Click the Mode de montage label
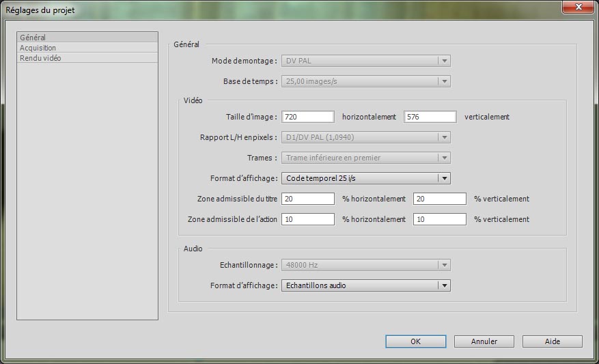This screenshot has width=599, height=364. pyautogui.click(x=245, y=61)
